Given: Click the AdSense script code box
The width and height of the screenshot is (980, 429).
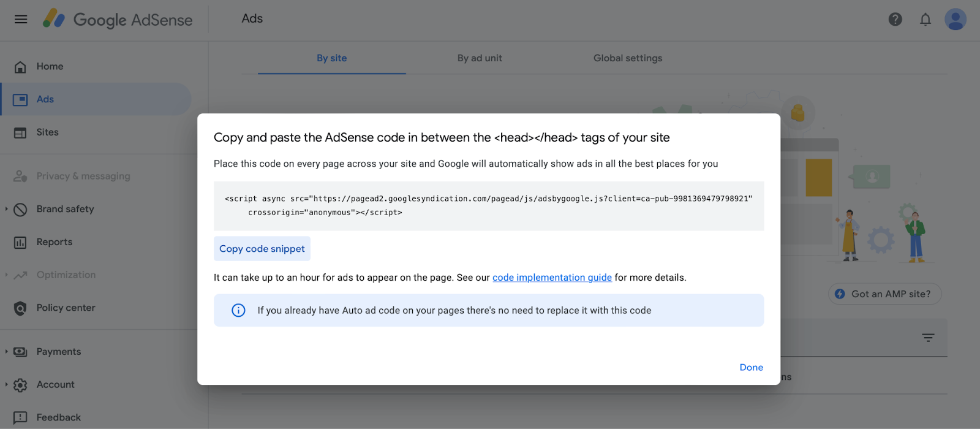Looking at the screenshot, I should pos(488,206).
